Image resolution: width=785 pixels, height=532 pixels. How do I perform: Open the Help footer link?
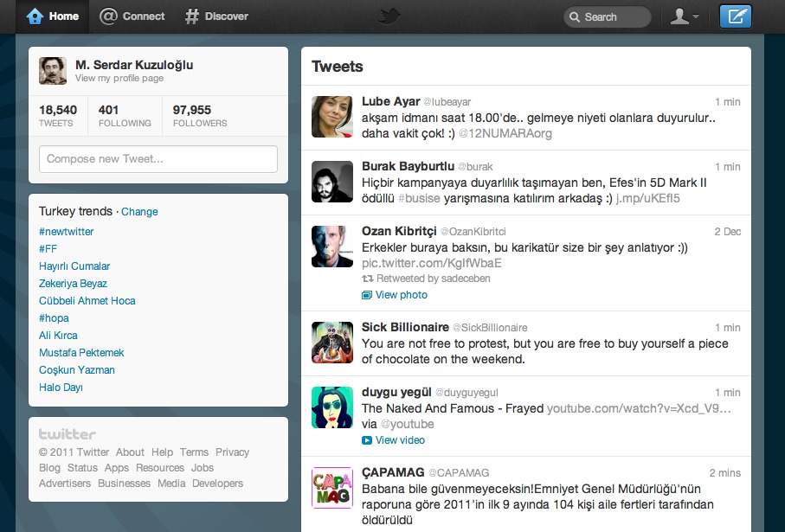tap(162, 452)
